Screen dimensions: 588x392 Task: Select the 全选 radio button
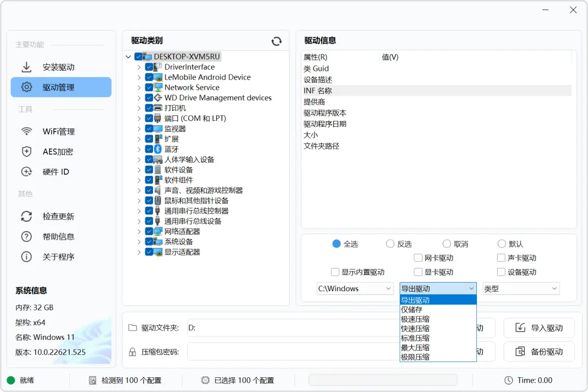[336, 244]
